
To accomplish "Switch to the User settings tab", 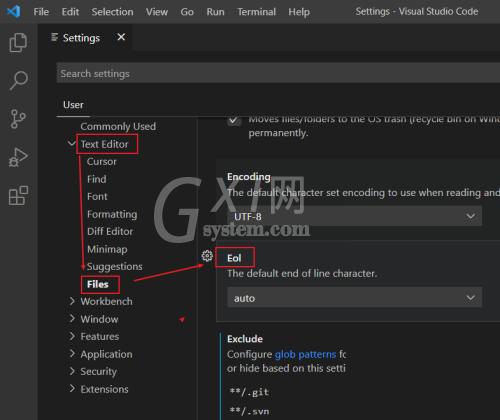I will point(73,105).
